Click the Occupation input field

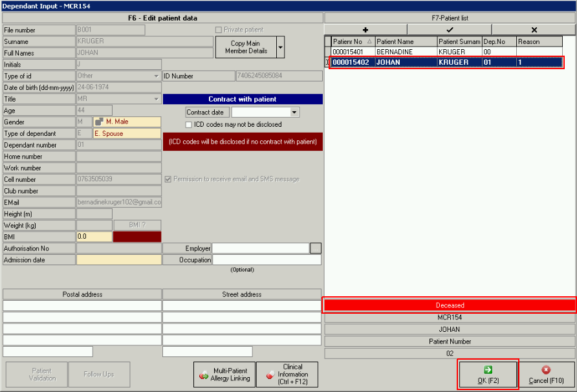pyautogui.click(x=267, y=260)
